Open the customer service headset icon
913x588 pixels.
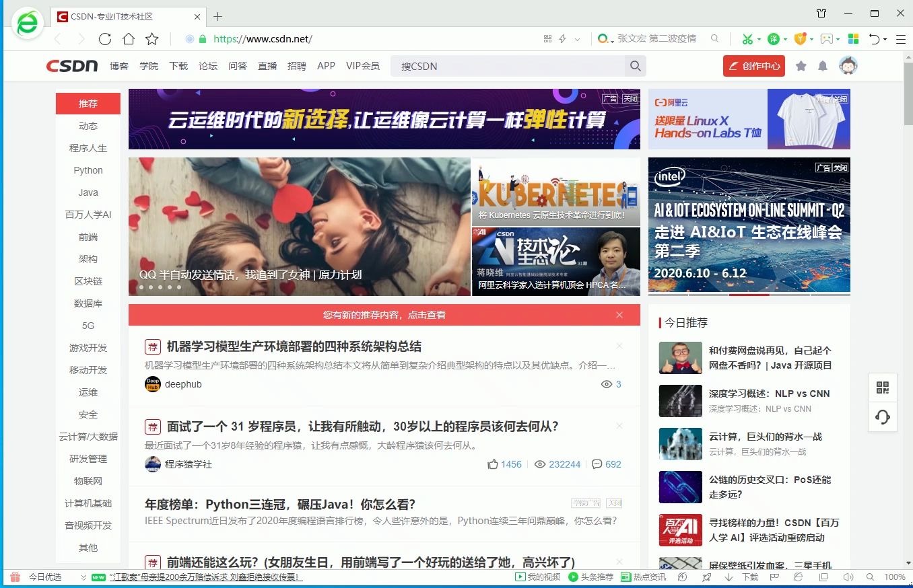(883, 417)
